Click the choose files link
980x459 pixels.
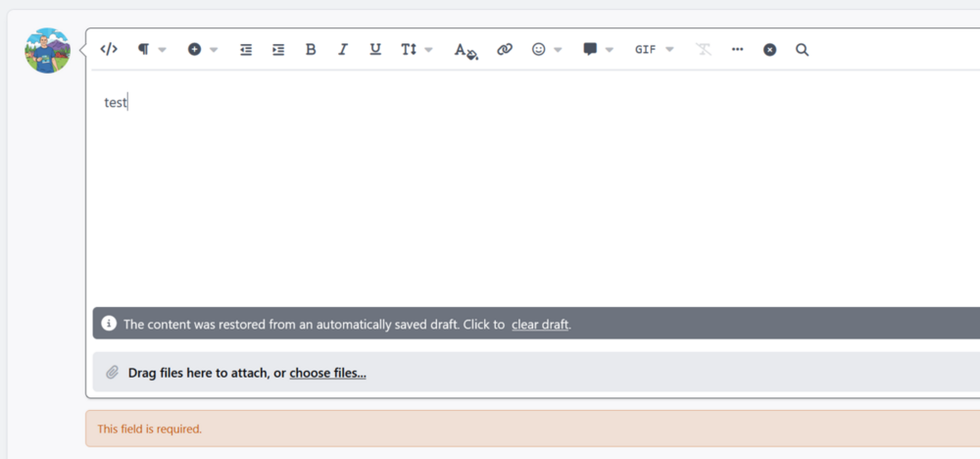(x=327, y=374)
